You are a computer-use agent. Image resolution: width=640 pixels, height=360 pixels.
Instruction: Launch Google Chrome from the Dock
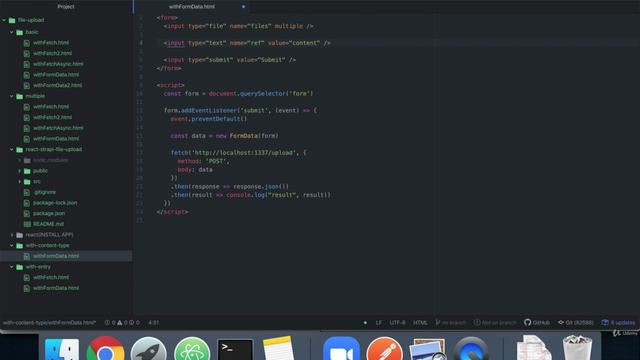click(x=105, y=349)
